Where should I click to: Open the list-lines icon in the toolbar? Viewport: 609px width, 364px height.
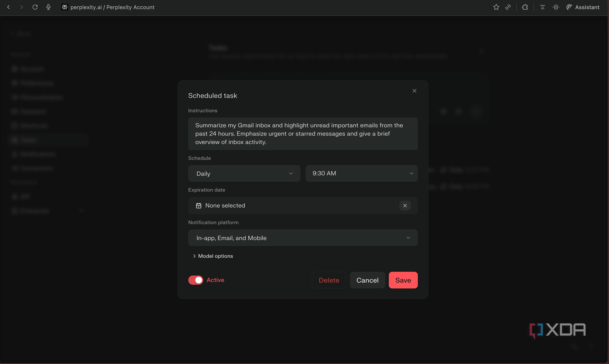pos(543,7)
